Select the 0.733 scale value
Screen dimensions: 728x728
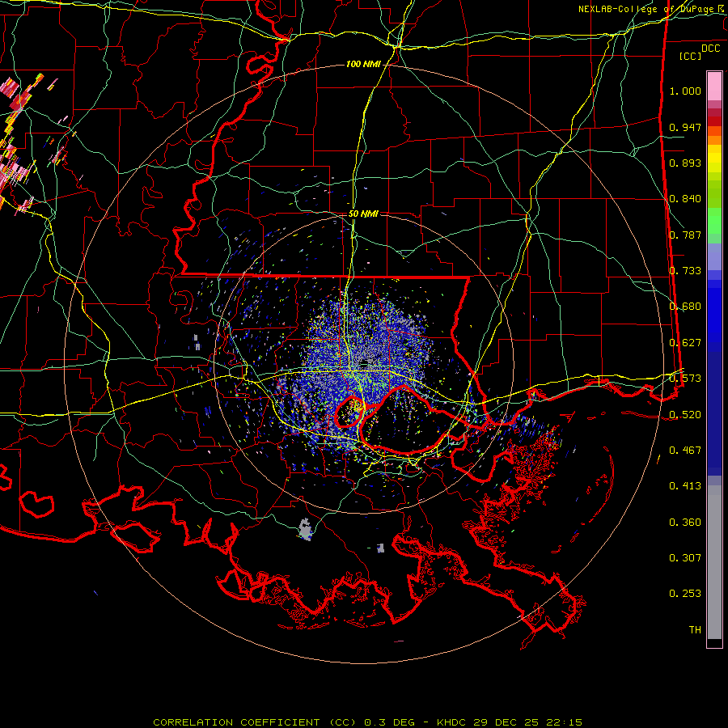click(x=685, y=271)
